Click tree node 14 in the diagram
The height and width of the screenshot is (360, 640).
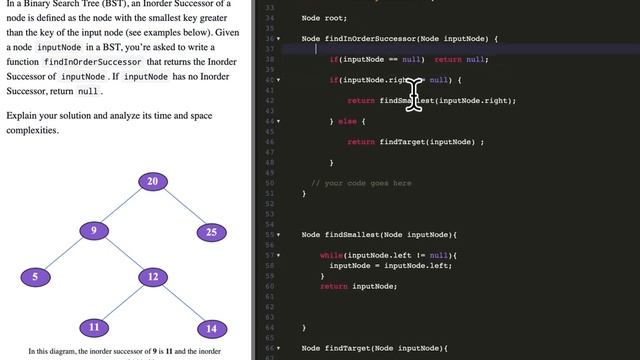(212, 329)
